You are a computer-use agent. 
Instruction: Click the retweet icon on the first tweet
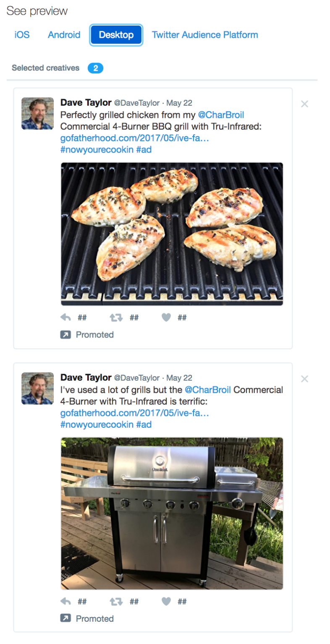[x=116, y=317]
